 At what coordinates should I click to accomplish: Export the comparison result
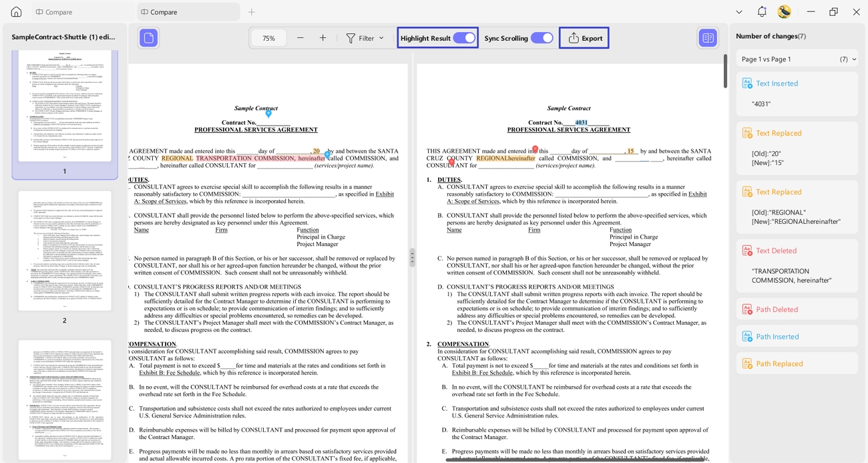click(584, 38)
